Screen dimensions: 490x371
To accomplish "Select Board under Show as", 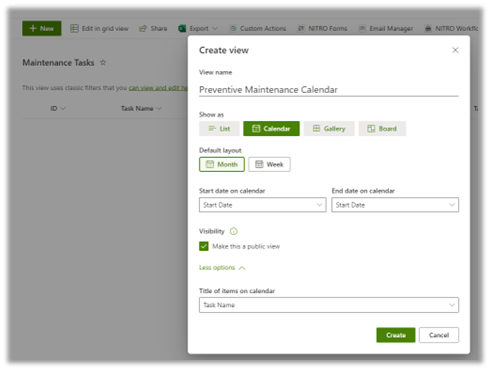I will [382, 129].
